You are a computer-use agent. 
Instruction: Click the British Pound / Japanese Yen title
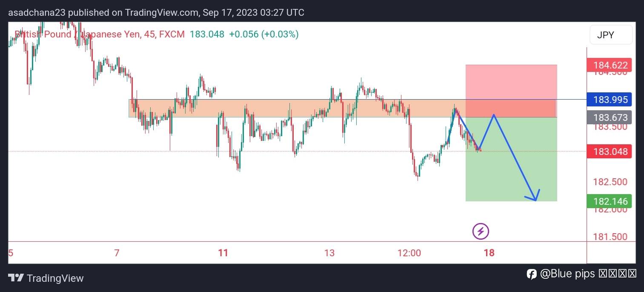pyautogui.click(x=77, y=34)
